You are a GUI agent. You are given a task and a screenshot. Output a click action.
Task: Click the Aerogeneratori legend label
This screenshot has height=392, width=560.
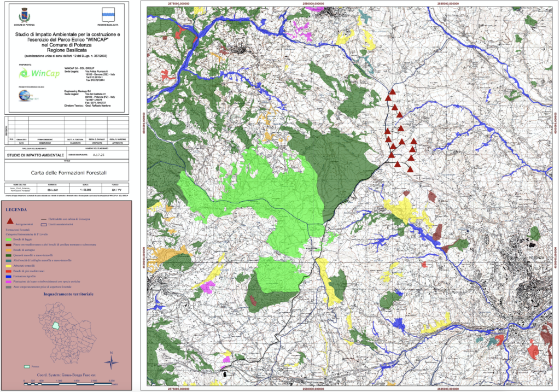coord(24,226)
